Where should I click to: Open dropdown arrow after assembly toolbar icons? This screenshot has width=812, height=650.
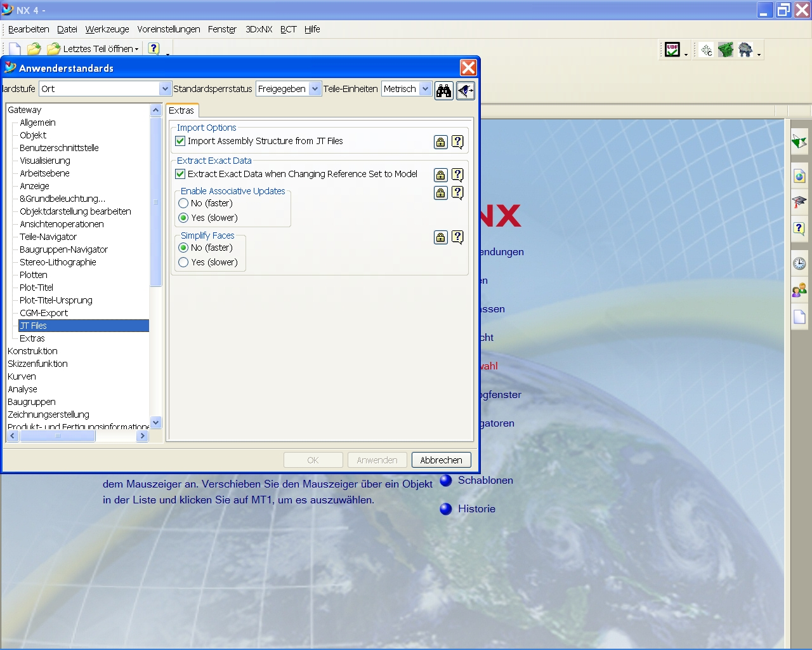(759, 55)
